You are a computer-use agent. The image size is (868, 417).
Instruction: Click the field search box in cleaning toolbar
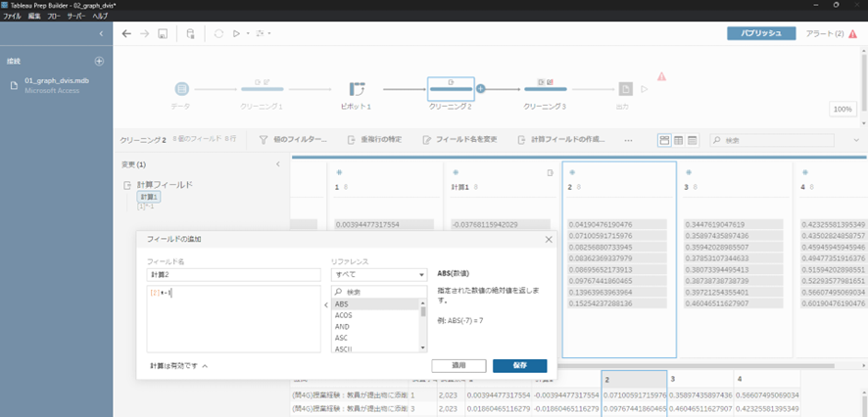tap(772, 141)
